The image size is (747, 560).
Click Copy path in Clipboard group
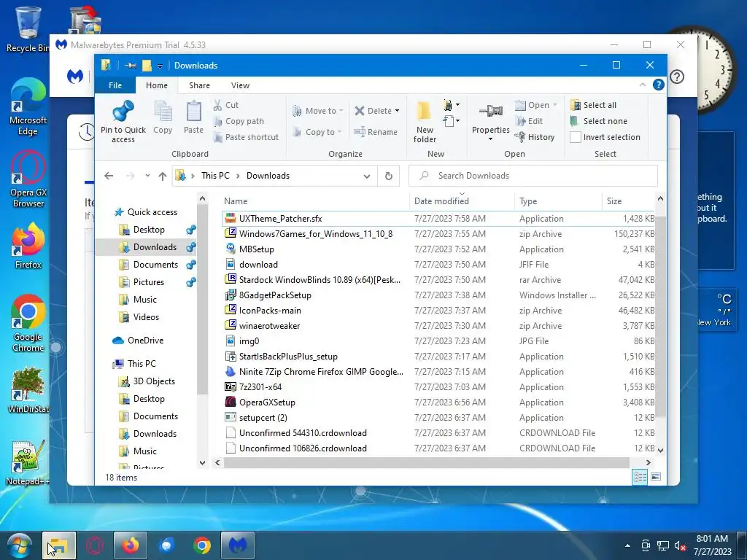(x=239, y=122)
